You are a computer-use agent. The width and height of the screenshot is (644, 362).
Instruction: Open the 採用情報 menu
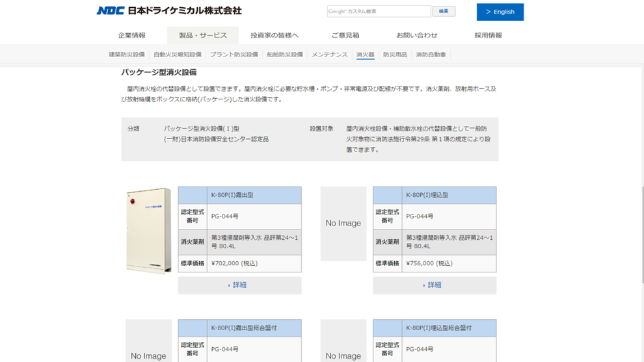pos(489,35)
